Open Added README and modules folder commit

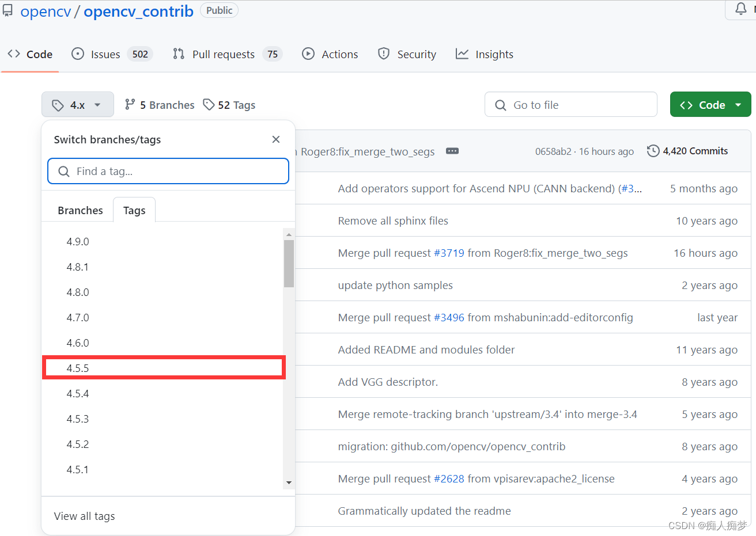tap(426, 349)
